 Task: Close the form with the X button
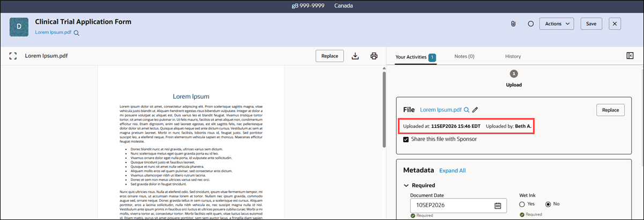615,24
